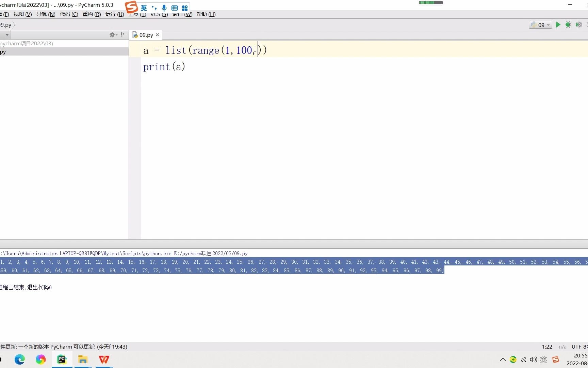588x368 pixels.
Task: Run with coverage using the patterned run icon
Action: coord(579,25)
